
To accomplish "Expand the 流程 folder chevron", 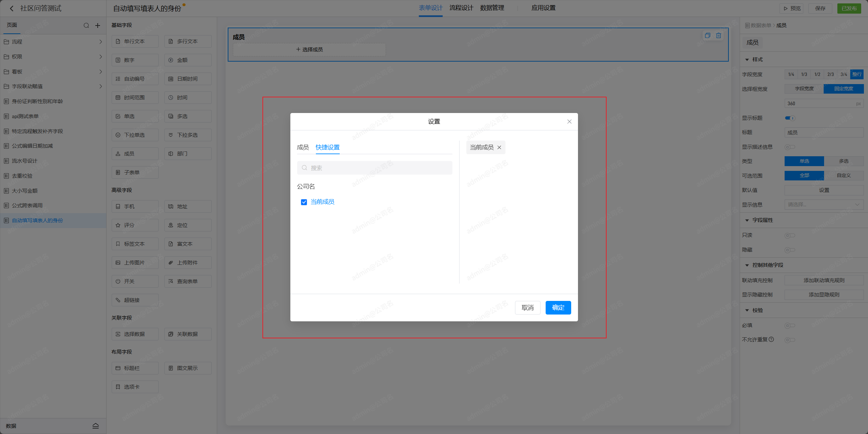I will click(100, 42).
